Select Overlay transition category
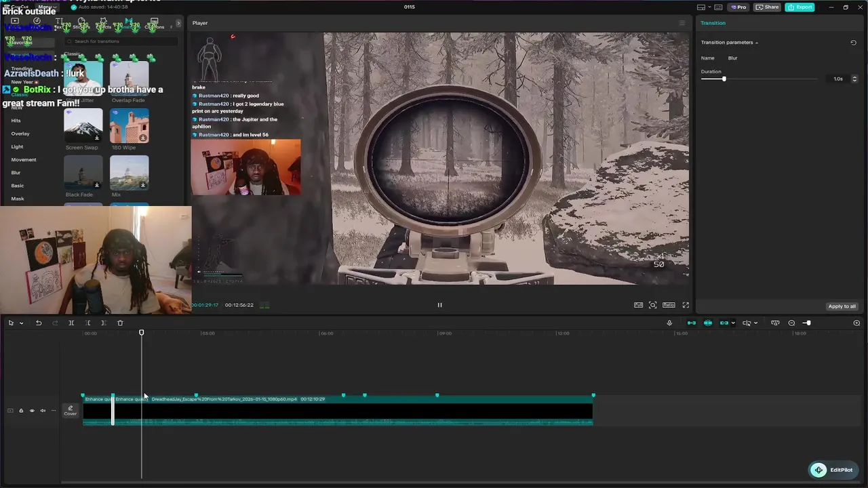The image size is (868, 488). coord(20,134)
